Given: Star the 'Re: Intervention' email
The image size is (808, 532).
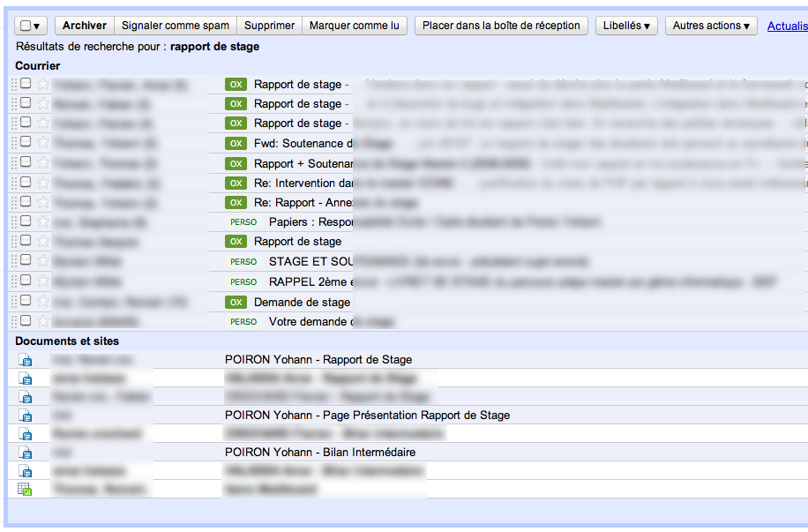Looking at the screenshot, I should pos(42,183).
